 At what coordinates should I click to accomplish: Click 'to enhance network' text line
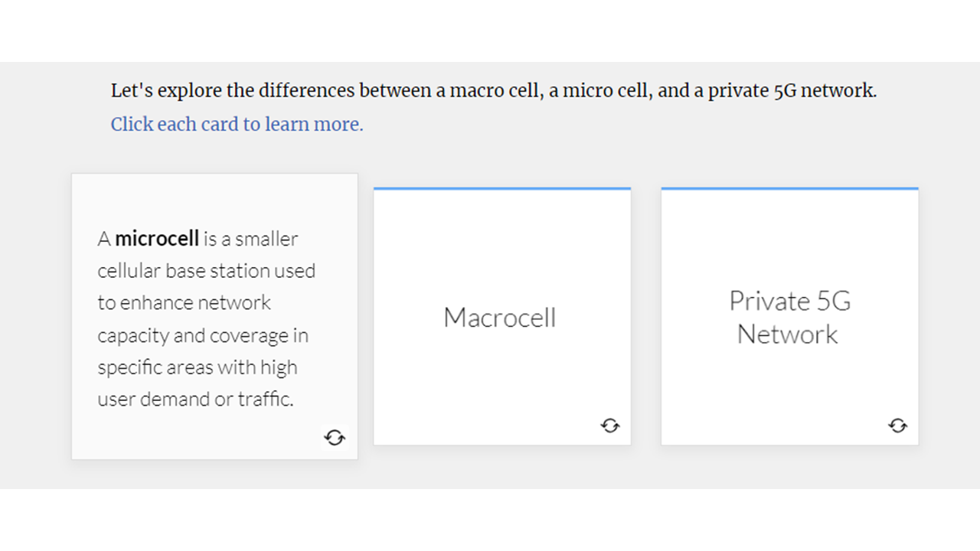(184, 303)
